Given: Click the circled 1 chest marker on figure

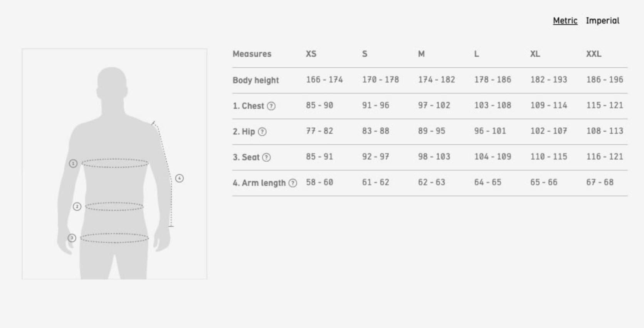Looking at the screenshot, I should coord(73,164).
